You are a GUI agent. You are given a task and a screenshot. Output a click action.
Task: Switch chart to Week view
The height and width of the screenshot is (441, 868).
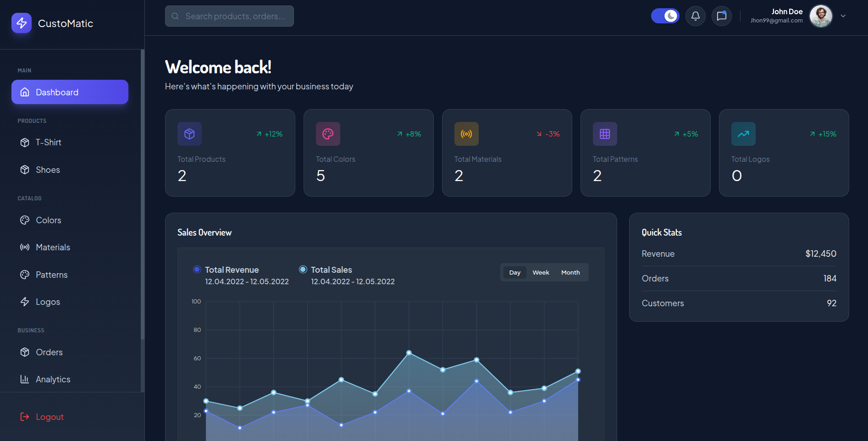(x=541, y=272)
